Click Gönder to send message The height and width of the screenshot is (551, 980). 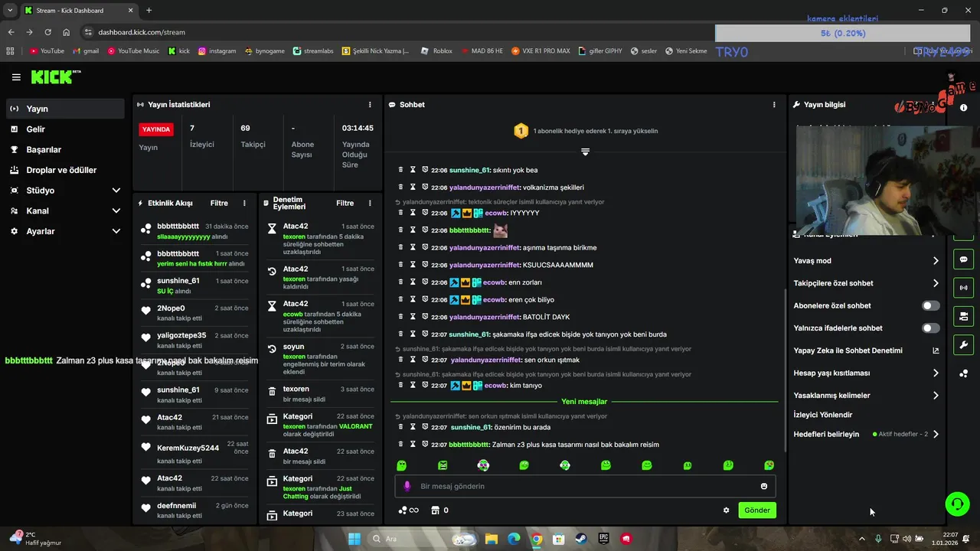757,510
